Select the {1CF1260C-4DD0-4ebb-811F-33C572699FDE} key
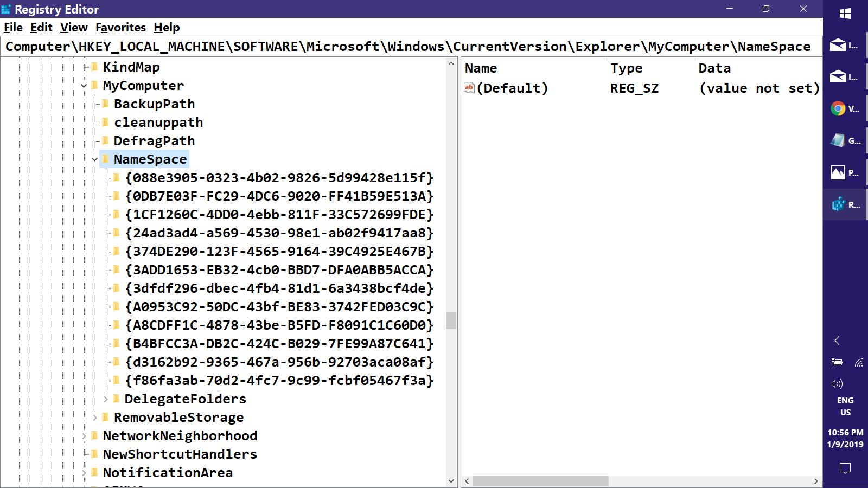 click(x=279, y=215)
